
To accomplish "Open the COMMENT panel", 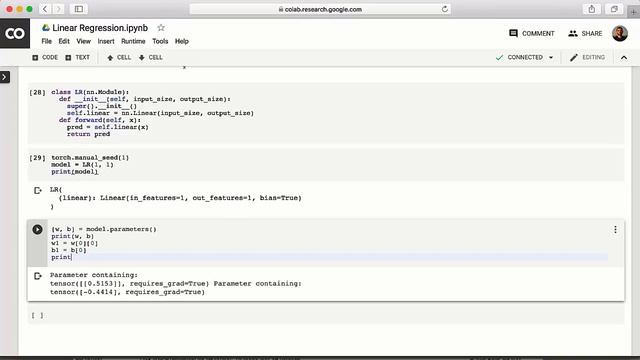I will [531, 33].
